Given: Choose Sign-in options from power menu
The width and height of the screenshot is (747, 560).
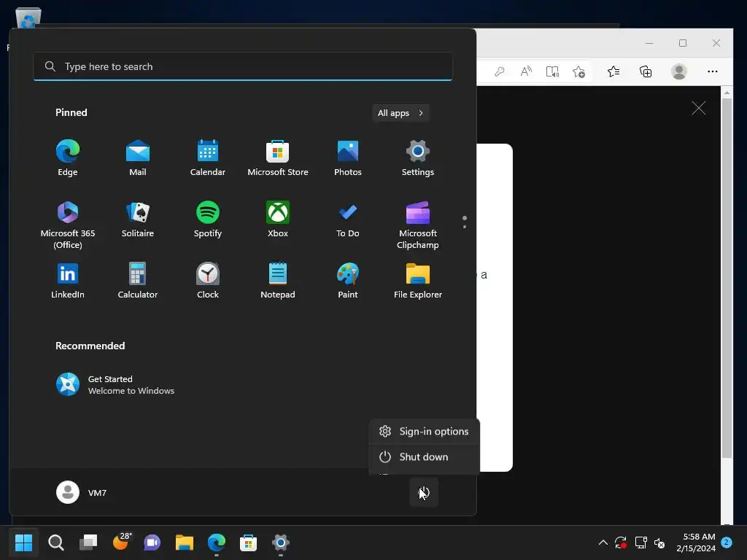Looking at the screenshot, I should [424, 432].
